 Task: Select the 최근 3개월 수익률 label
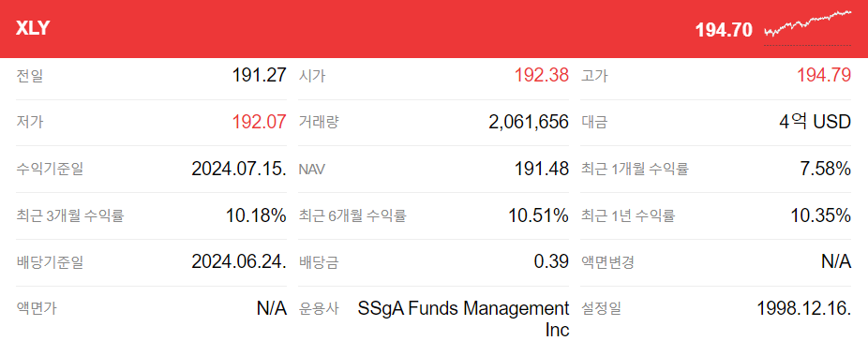pos(69,215)
